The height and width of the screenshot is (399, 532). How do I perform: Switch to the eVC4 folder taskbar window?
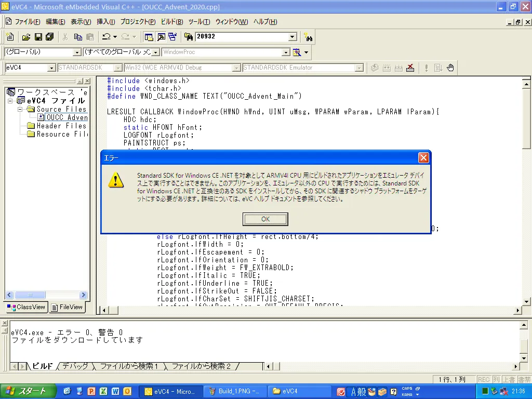300,391
